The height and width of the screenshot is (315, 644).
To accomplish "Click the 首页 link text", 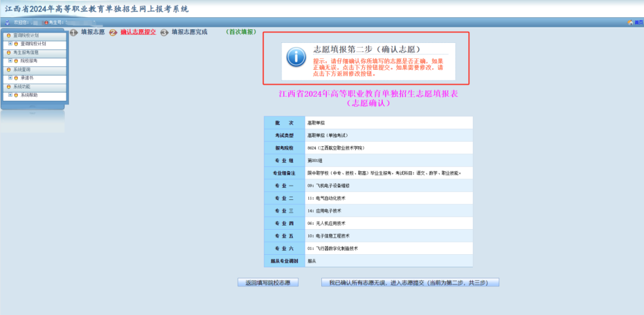I will pos(639,23).
